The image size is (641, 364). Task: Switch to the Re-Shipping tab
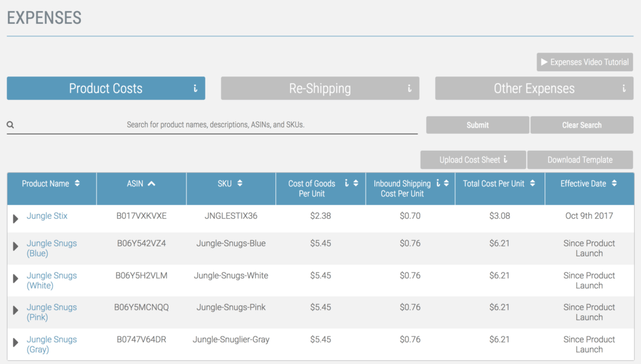tap(320, 88)
